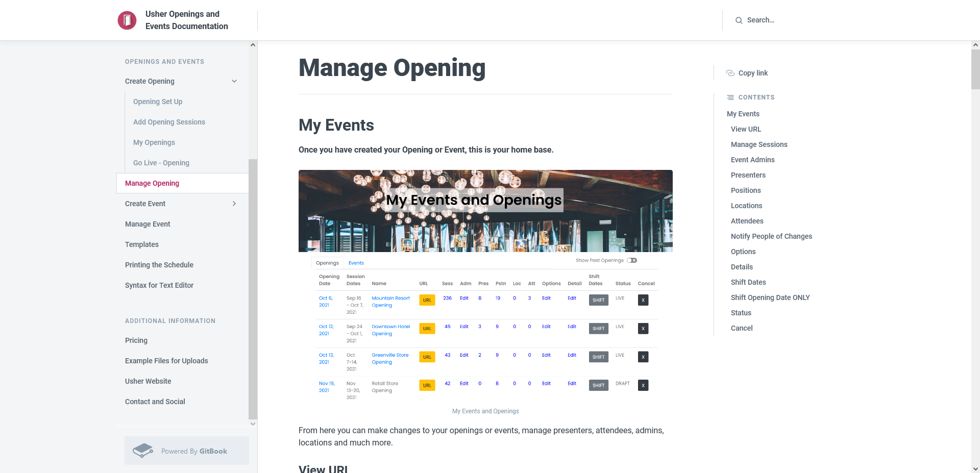Jump to Attendees section
This screenshot has height=473, width=980.
(747, 221)
